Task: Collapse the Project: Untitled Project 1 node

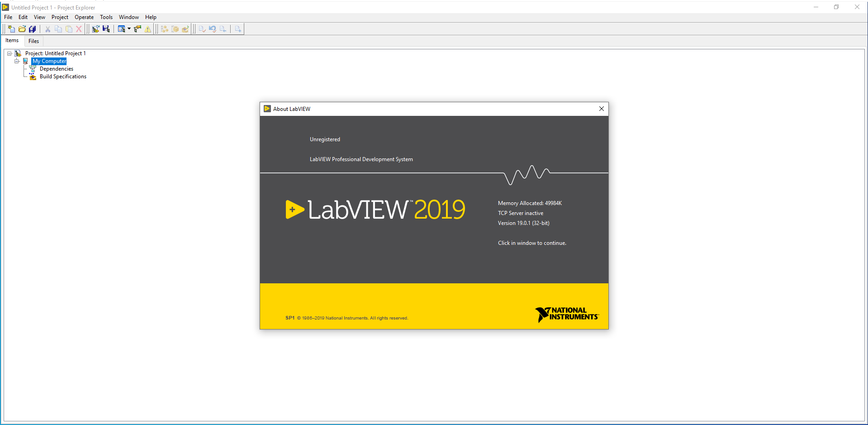Action: [x=9, y=53]
